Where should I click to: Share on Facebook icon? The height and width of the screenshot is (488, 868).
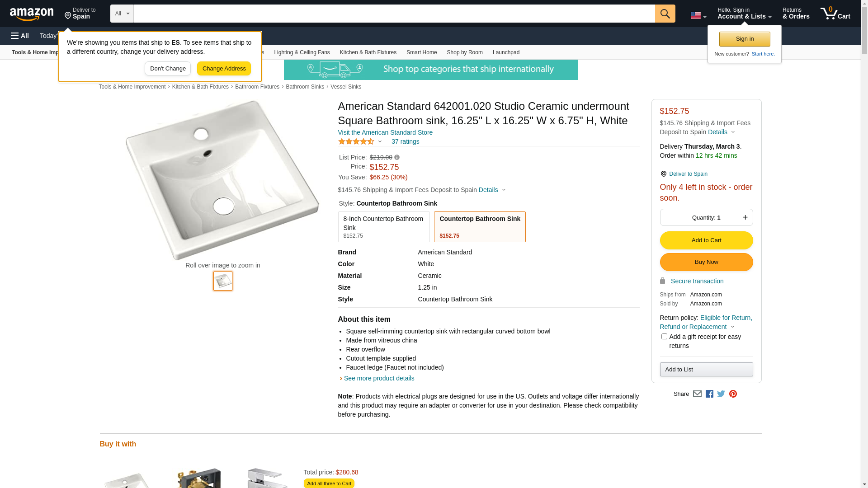pos(709,394)
